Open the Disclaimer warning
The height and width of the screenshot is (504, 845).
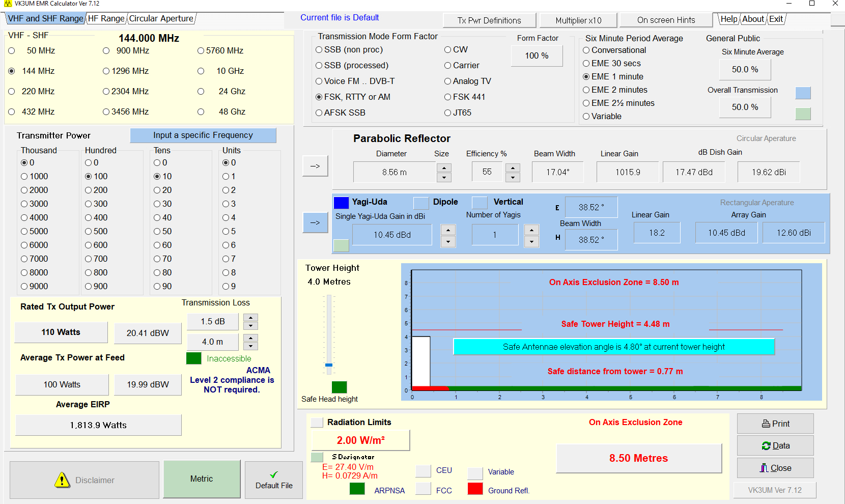[84, 479]
